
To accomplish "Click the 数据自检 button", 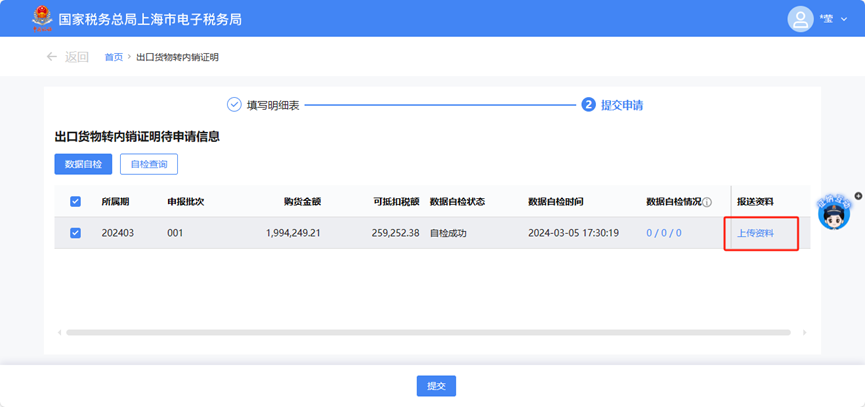I will coord(83,164).
